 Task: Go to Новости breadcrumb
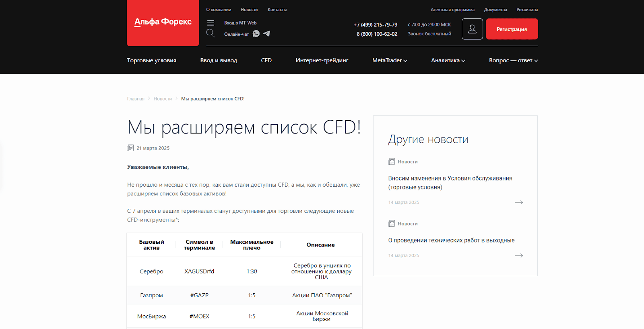click(x=163, y=99)
